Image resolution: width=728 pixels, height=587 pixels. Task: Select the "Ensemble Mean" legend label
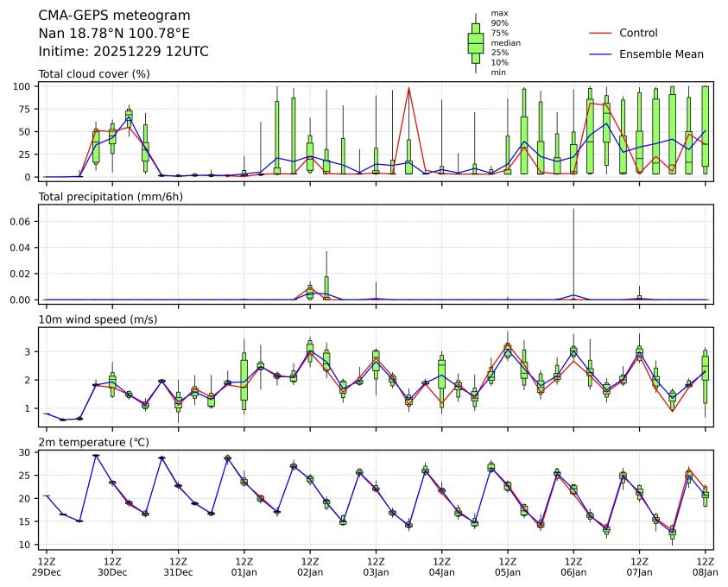(x=661, y=54)
